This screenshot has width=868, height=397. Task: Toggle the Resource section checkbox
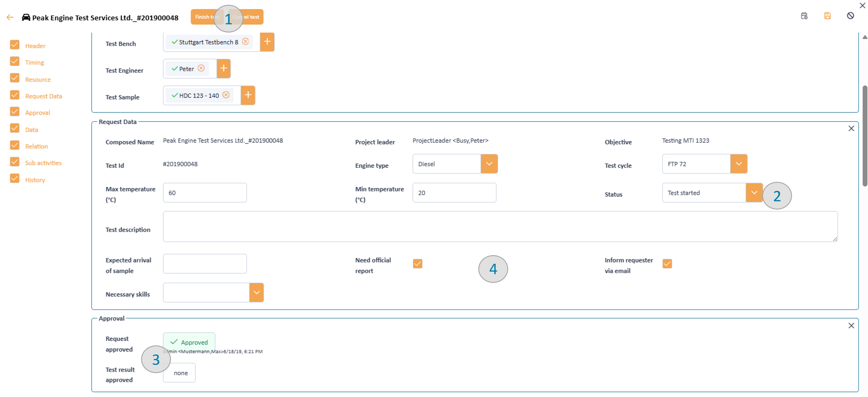coord(15,78)
